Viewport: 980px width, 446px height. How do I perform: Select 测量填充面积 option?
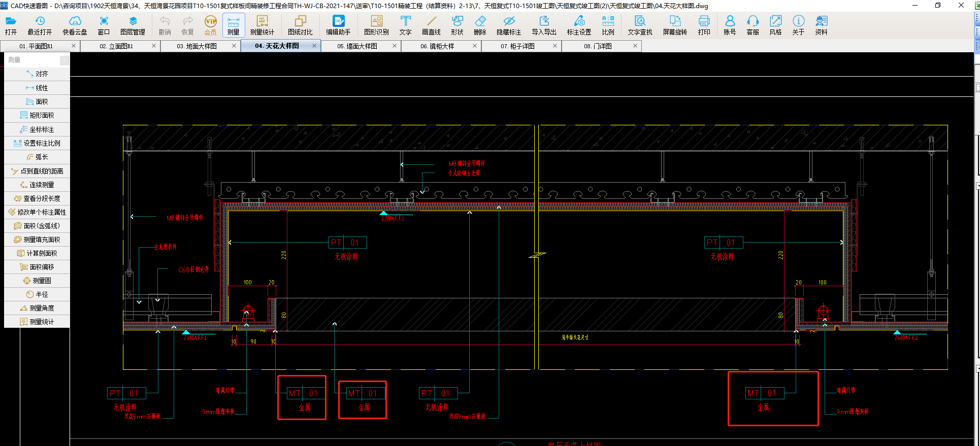[37, 239]
